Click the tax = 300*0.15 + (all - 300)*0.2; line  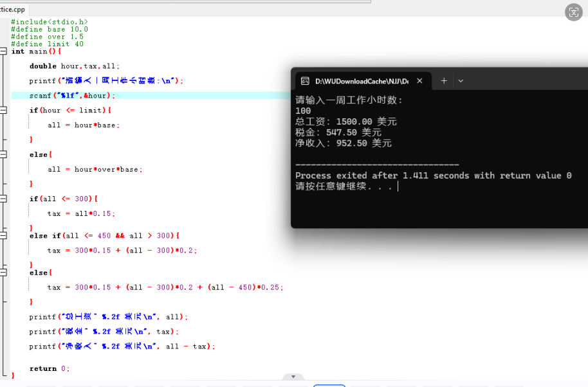[122, 250]
